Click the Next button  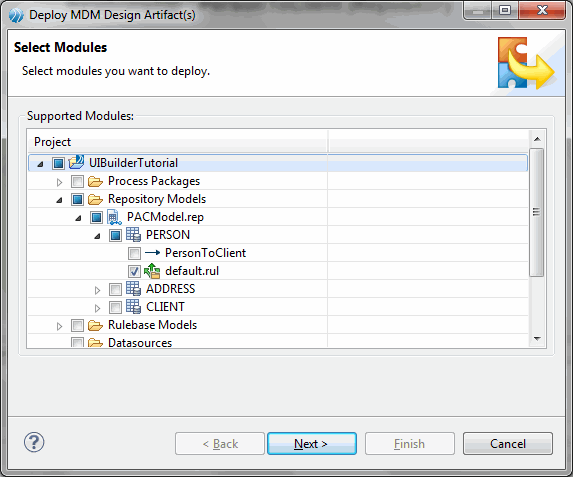[x=312, y=443]
